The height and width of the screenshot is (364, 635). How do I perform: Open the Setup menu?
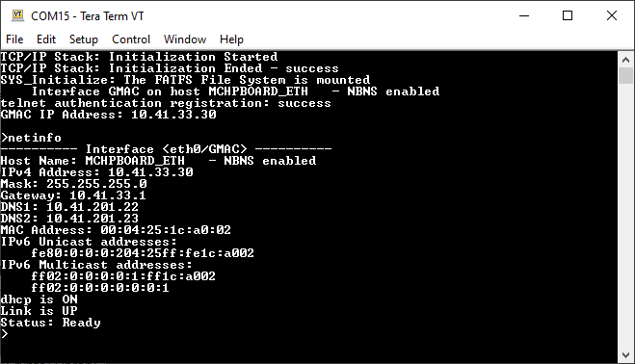click(84, 39)
